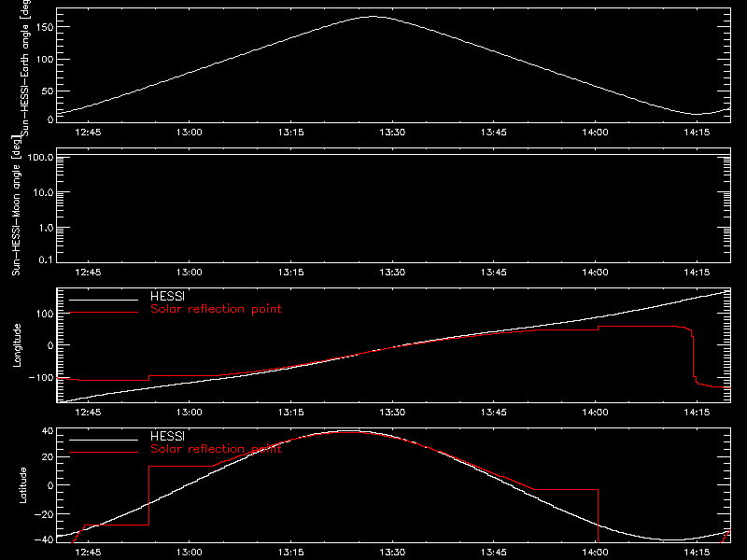Click 14:15 time label under Earth angle plot
Image resolution: width=747 pixels, height=560 pixels.
coord(697,132)
